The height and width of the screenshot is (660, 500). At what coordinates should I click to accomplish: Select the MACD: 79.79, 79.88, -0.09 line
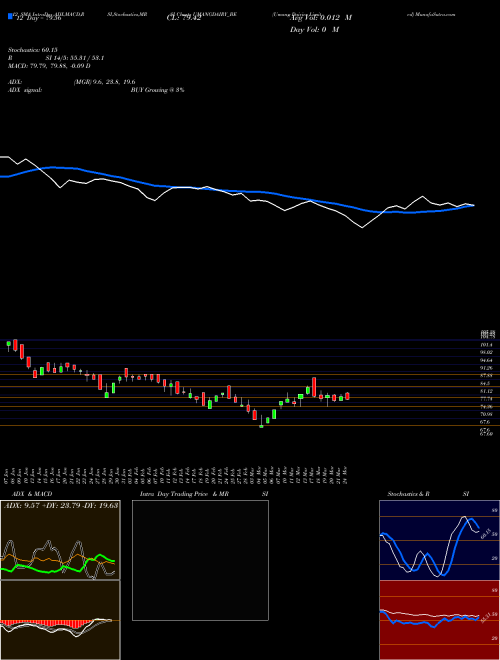tap(49, 66)
